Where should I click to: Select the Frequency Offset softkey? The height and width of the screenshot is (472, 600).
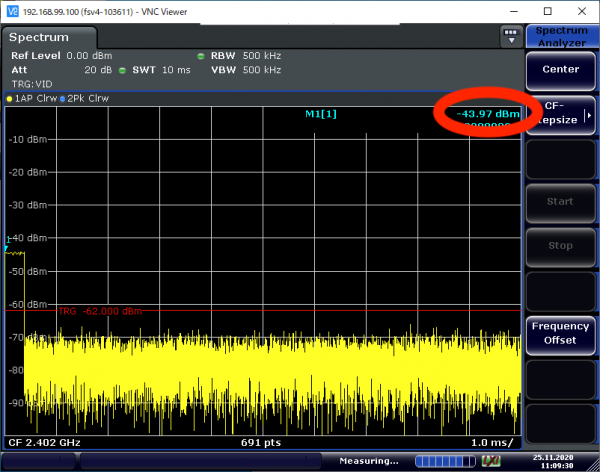pyautogui.click(x=561, y=335)
